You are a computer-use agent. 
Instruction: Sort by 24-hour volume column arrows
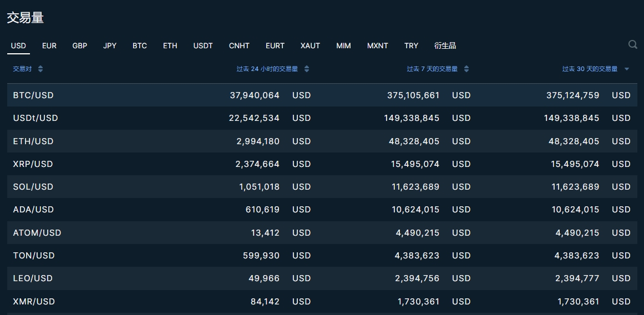tap(307, 69)
